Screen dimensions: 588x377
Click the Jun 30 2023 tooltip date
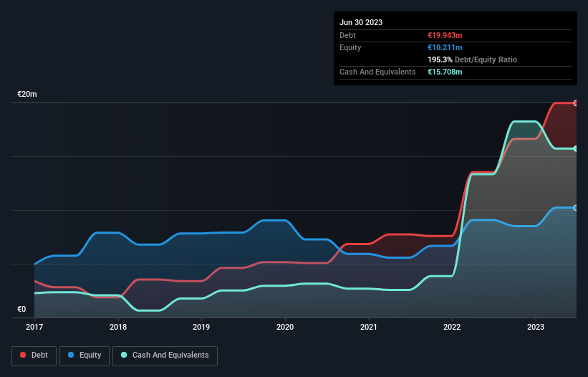(361, 22)
